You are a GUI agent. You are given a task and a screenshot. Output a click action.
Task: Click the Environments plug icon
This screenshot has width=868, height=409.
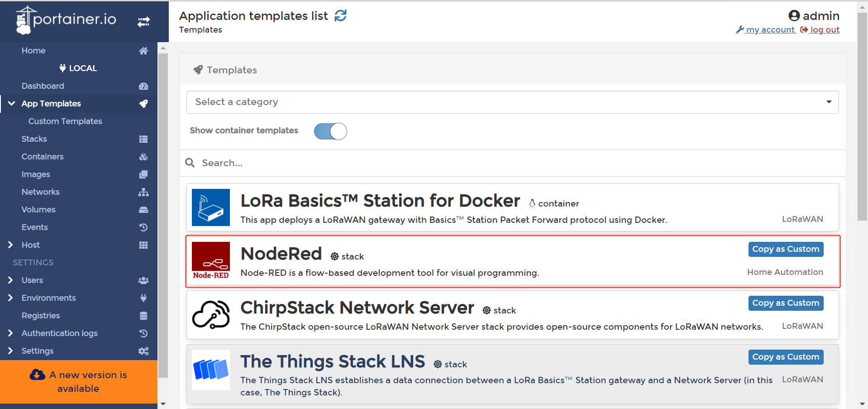pos(143,298)
